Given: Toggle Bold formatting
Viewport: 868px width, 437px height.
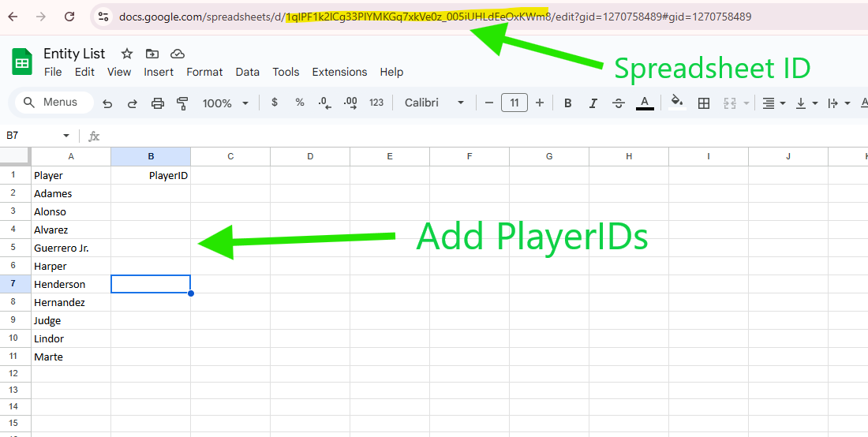Looking at the screenshot, I should click(x=567, y=103).
